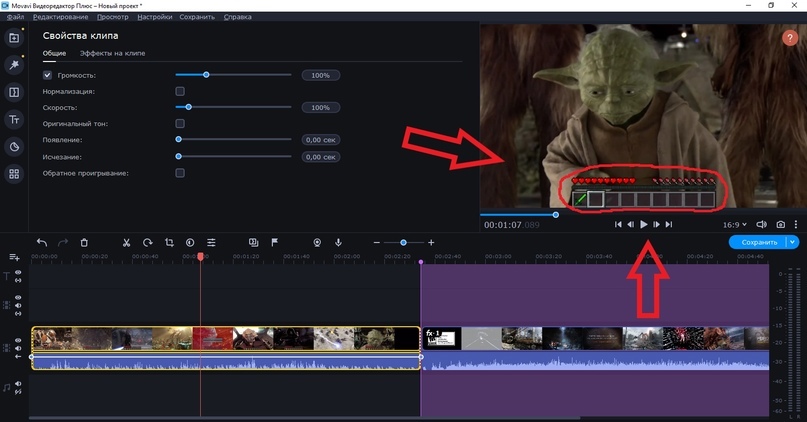807x422 pixels.
Task: Skip to the end of the preview
Action: [x=669, y=224]
